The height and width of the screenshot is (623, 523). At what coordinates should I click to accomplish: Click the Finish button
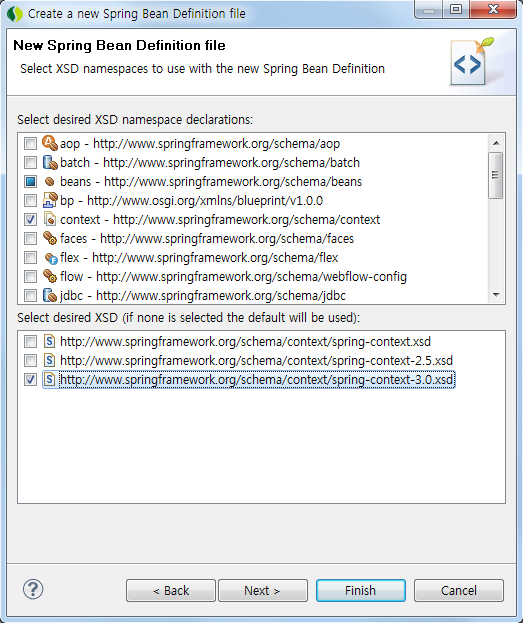pos(360,590)
